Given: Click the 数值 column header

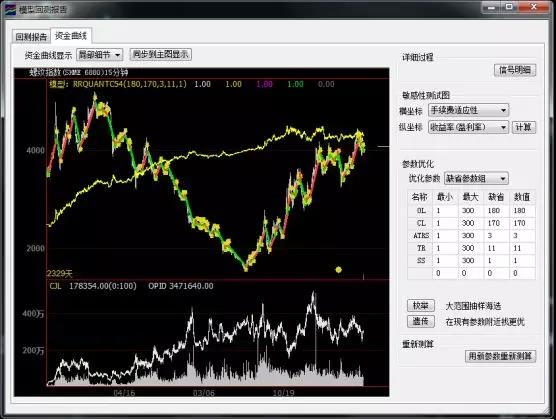Looking at the screenshot, I should tap(522, 197).
